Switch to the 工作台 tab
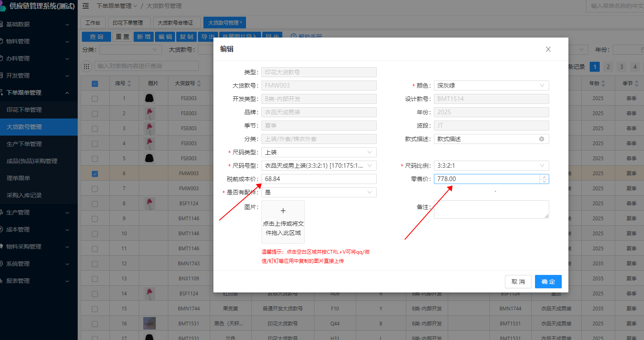The width and height of the screenshot is (644, 340). point(93,23)
